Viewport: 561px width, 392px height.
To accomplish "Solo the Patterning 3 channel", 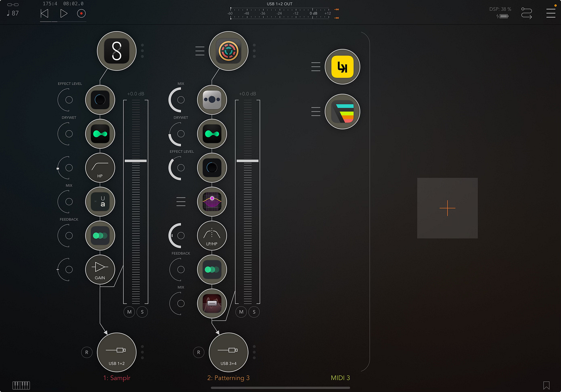I will [x=254, y=312].
